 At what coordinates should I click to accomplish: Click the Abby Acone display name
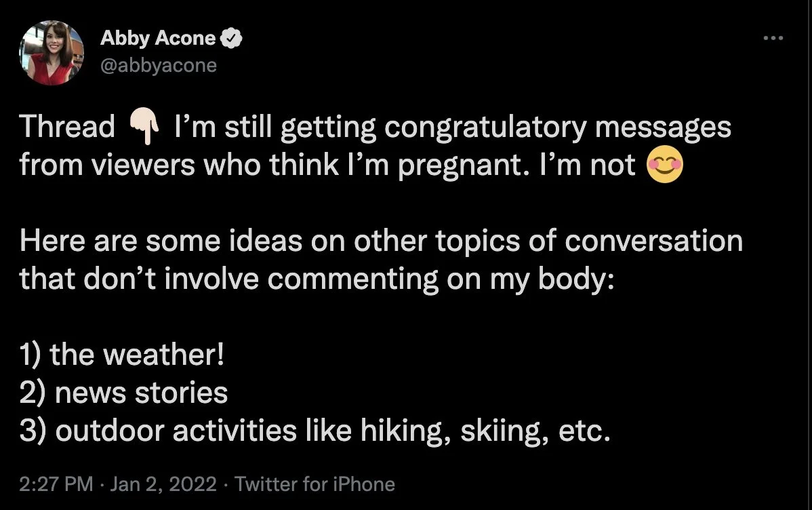pyautogui.click(x=158, y=38)
